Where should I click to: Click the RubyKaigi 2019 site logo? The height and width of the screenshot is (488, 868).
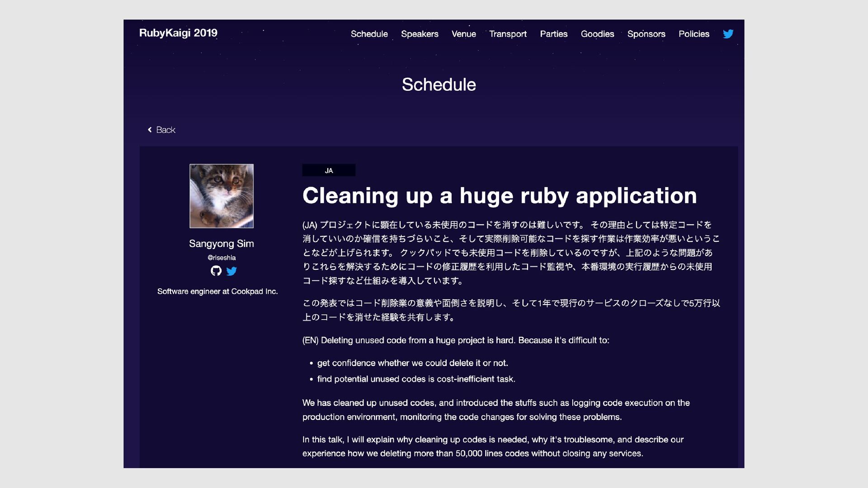click(178, 33)
